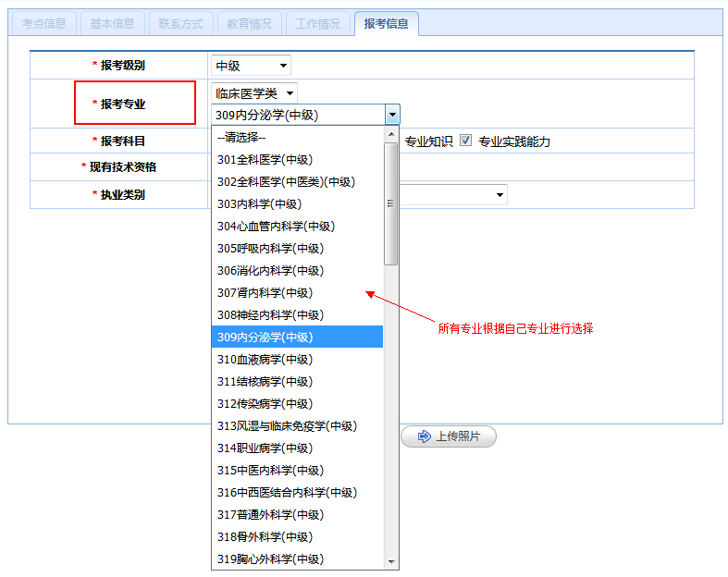The height and width of the screenshot is (577, 728).
Task: Open the 报考级别 中级 dropdown
Action: coord(251,66)
